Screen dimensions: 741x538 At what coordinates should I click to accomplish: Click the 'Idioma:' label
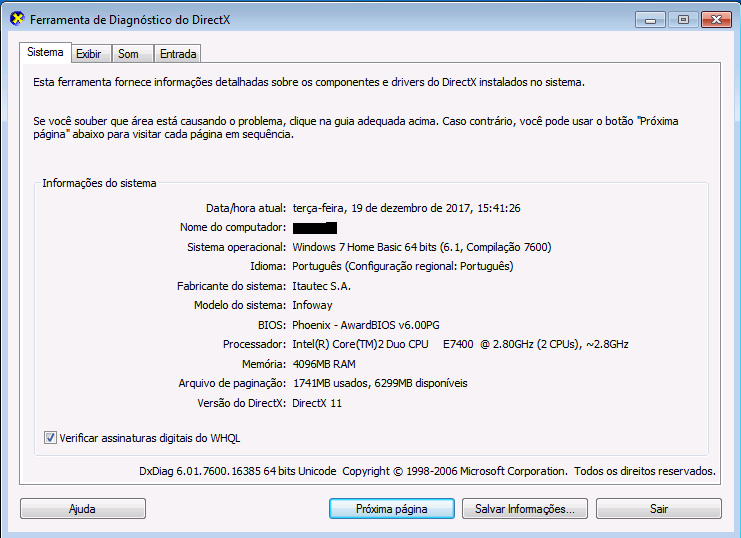pyautogui.click(x=268, y=267)
